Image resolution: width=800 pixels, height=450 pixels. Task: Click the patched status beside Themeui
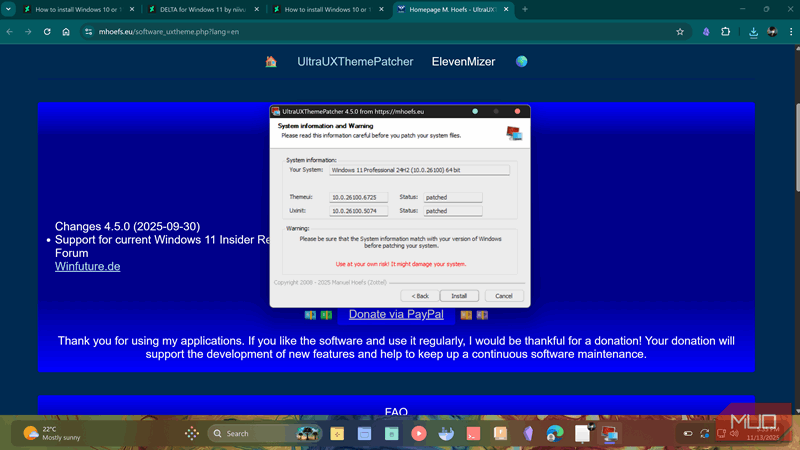pos(453,197)
